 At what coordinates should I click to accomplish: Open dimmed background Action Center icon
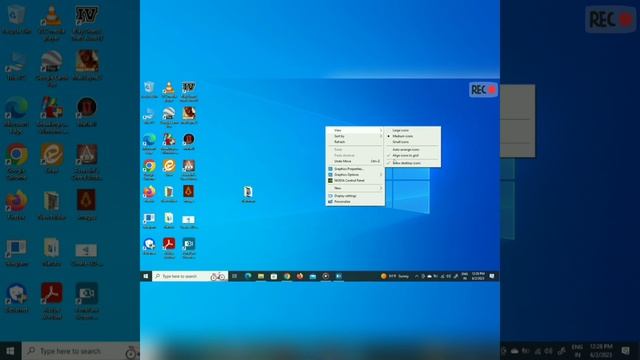[x=626, y=351]
